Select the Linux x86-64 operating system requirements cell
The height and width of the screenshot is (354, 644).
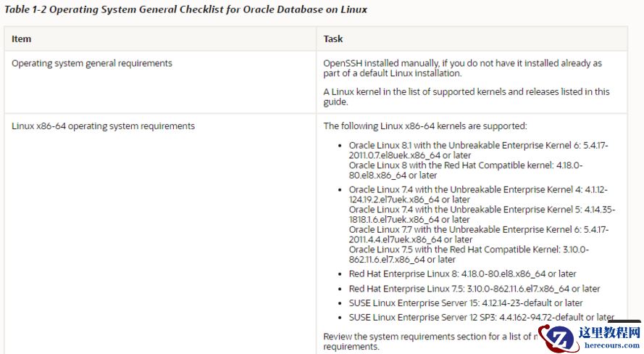(103, 125)
